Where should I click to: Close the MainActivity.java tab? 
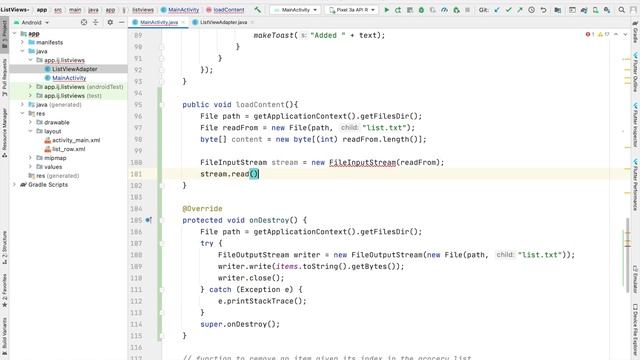(x=183, y=22)
